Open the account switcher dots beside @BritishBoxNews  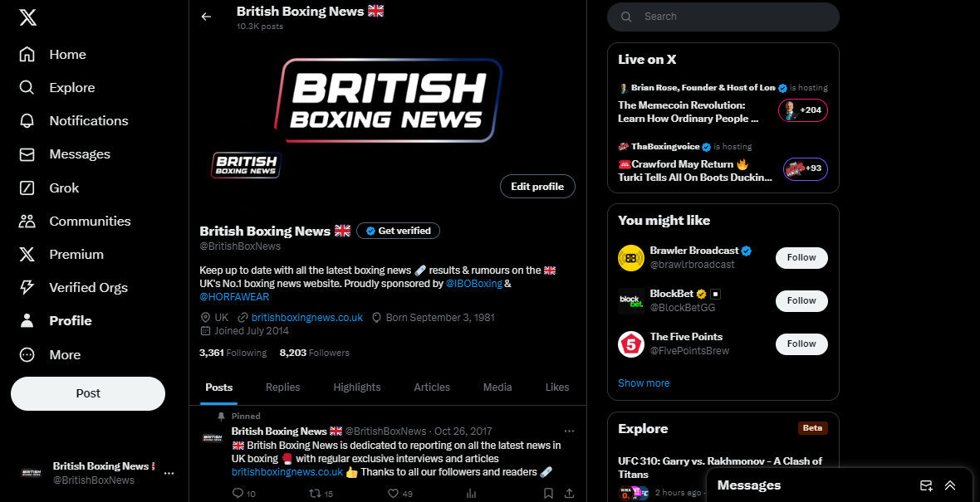(x=169, y=473)
